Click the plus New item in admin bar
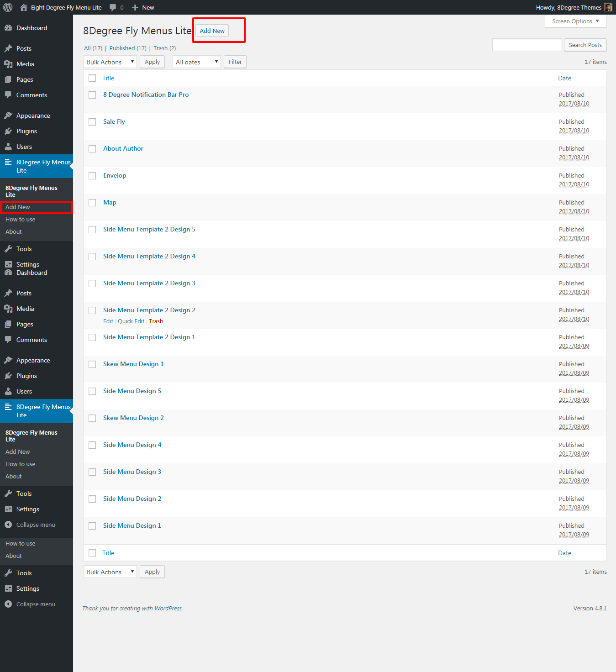 [x=143, y=7]
